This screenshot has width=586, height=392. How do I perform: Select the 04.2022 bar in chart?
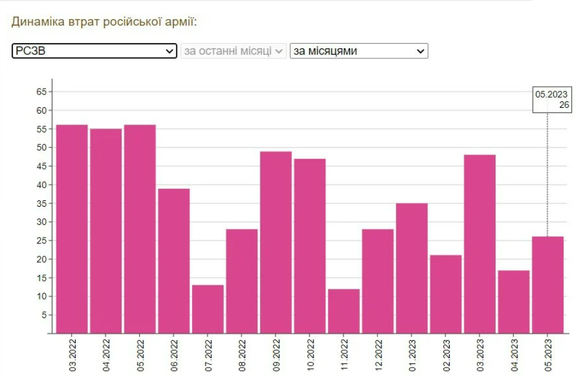pyautogui.click(x=106, y=231)
